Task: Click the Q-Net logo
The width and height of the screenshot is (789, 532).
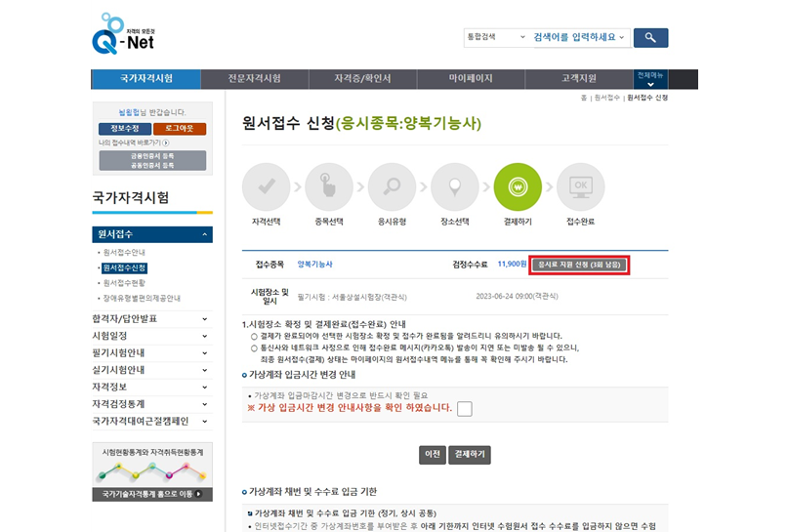Action: (x=124, y=34)
